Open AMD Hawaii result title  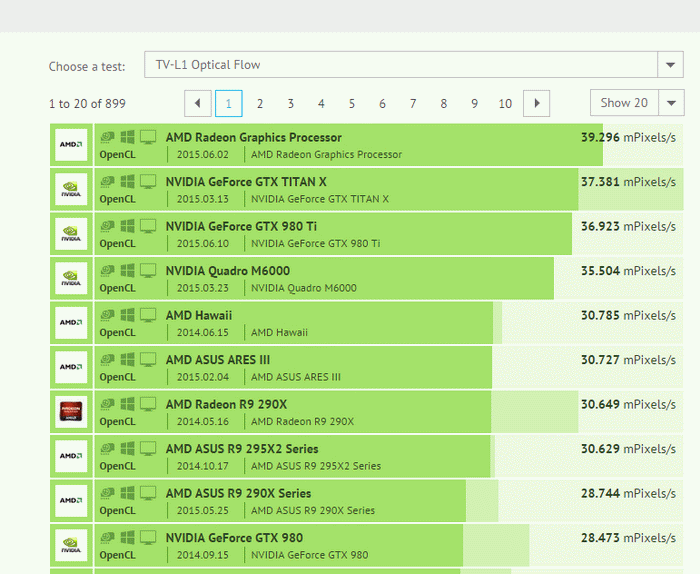(x=199, y=316)
